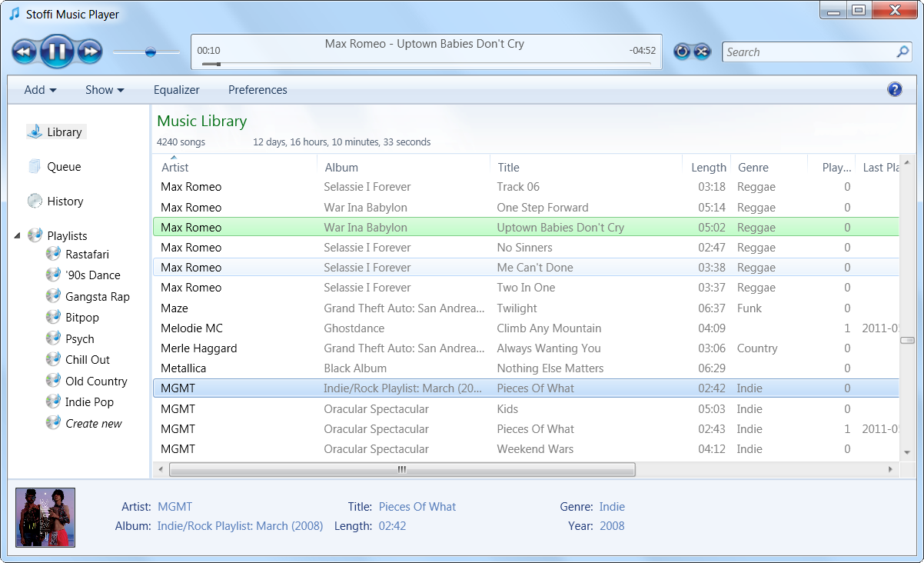Select the song 'Weekend Wars'

(526, 449)
